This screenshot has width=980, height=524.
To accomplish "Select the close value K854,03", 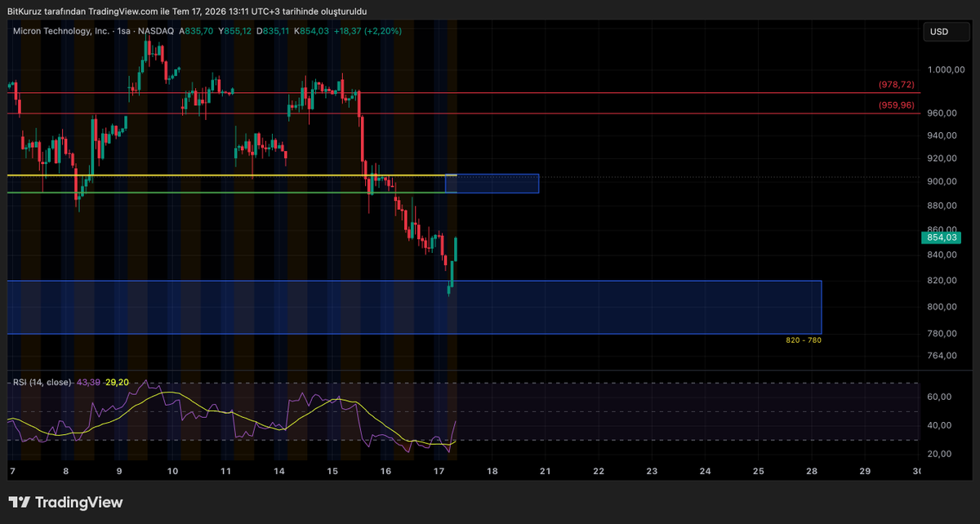I will (x=313, y=31).
